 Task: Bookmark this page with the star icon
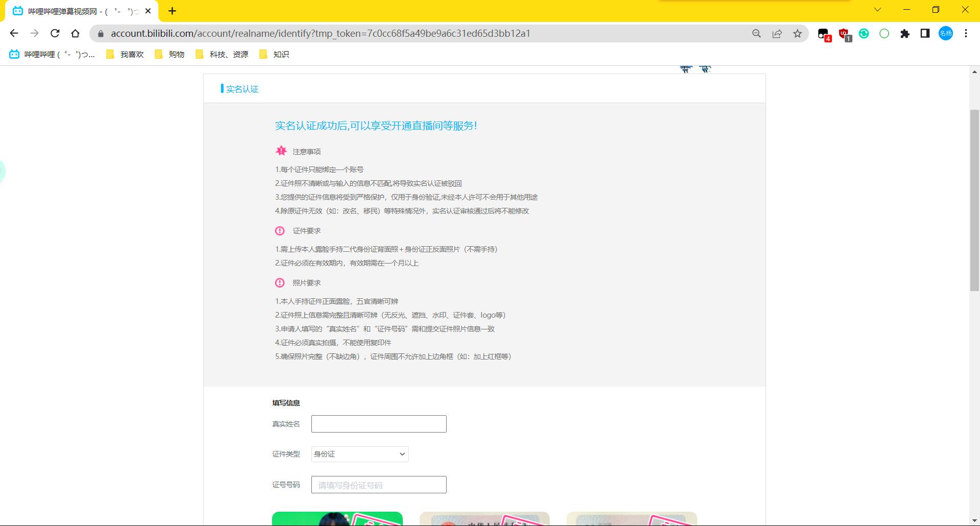797,33
